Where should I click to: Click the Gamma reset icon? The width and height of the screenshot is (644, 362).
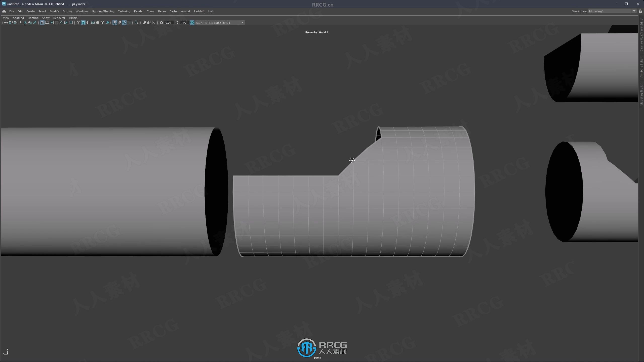click(x=177, y=23)
